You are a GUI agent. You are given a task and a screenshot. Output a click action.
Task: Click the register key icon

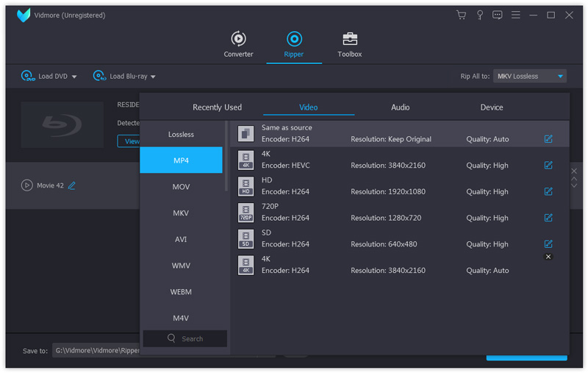[480, 15]
